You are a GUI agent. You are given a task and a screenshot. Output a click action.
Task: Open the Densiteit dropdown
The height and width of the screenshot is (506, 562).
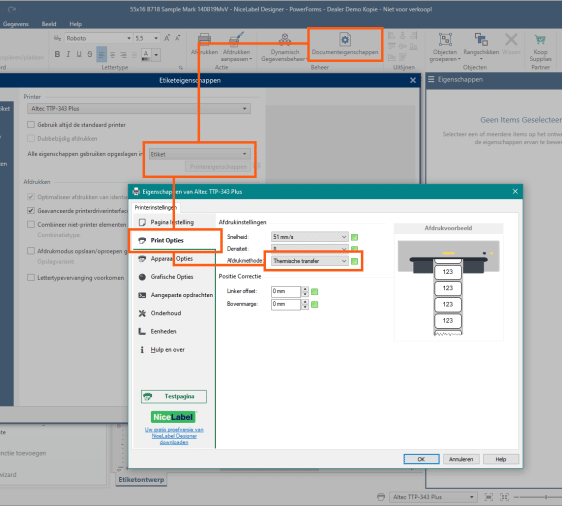pyautogui.click(x=309, y=248)
